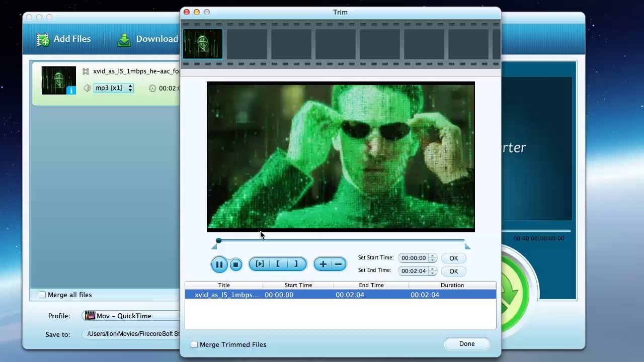Screen dimensions: 644x362
Task: Click the video preview in Trim window
Action: [341, 156]
